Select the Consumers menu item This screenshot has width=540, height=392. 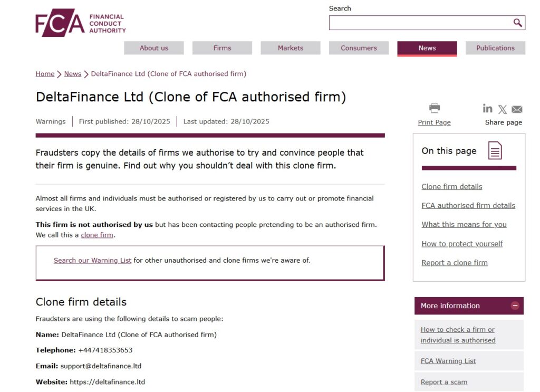359,48
